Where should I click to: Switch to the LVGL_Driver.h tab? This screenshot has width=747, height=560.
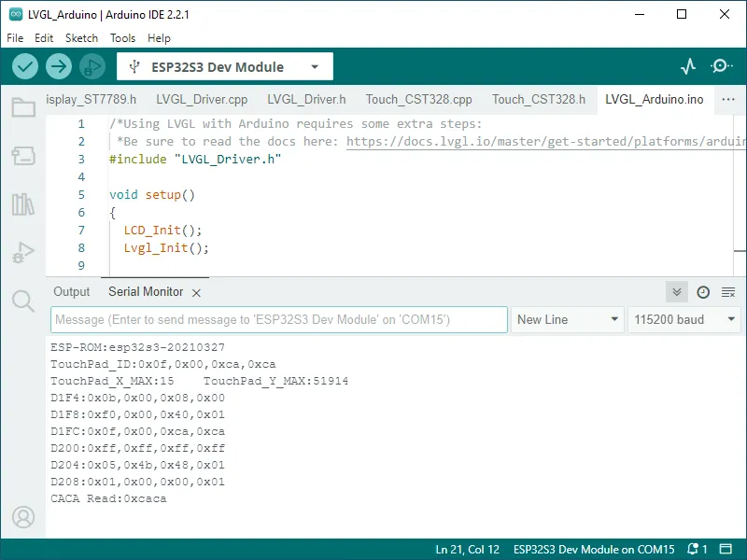[x=306, y=99]
